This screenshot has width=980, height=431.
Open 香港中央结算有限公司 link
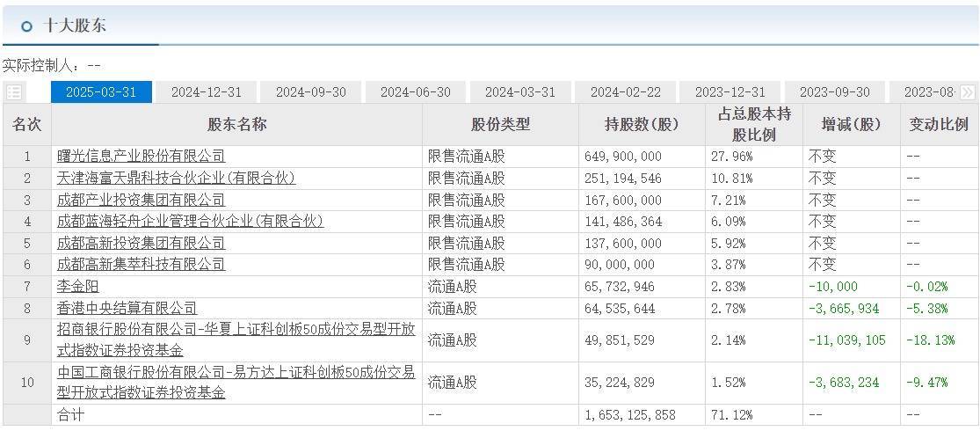coord(127,308)
